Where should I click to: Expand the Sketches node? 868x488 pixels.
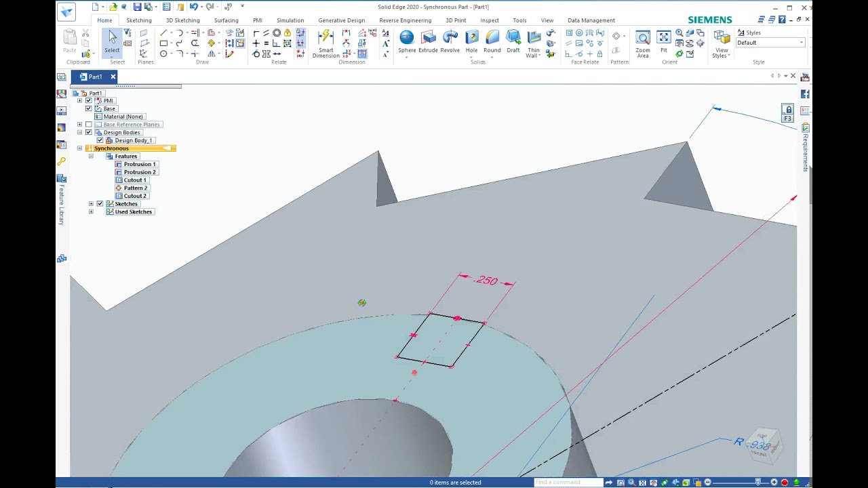(91, 203)
